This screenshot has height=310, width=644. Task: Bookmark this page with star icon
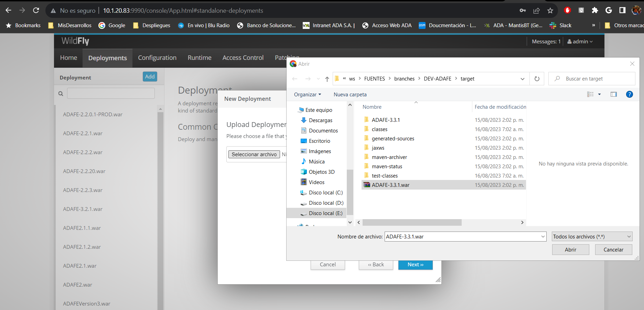click(x=550, y=10)
